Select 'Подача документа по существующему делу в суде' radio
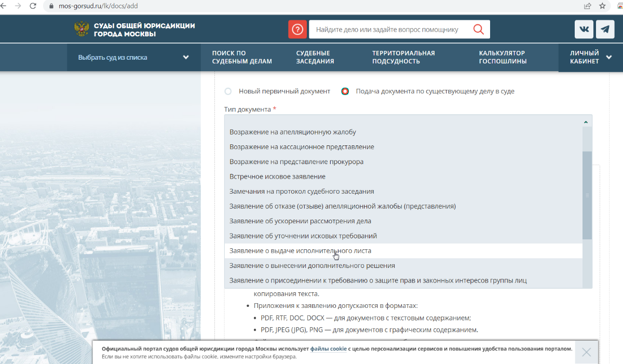The image size is (623, 364). pos(345,91)
